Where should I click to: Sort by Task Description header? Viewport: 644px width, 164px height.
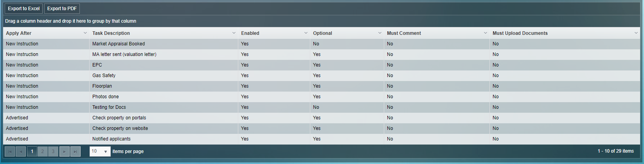111,33
